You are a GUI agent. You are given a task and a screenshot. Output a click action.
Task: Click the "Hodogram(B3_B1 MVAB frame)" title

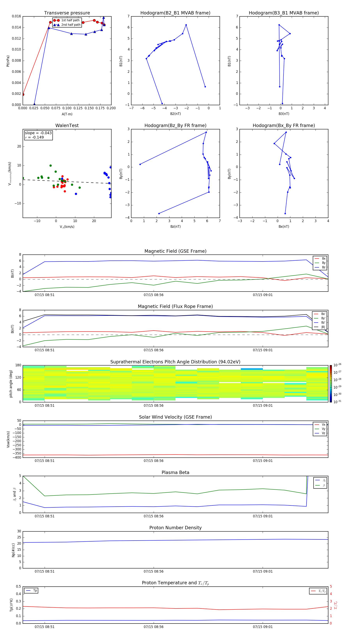point(284,13)
